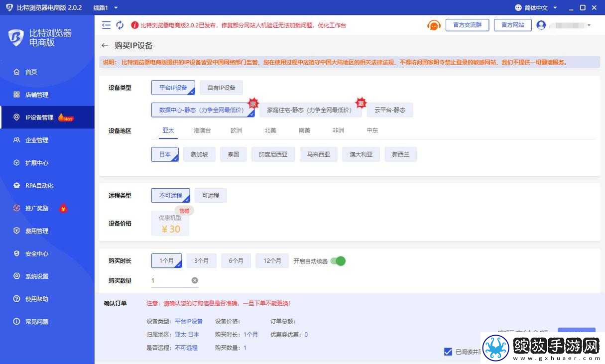The width and height of the screenshot is (605, 364).
Task: Click the refresh icon in top bar
Action: click(120, 25)
